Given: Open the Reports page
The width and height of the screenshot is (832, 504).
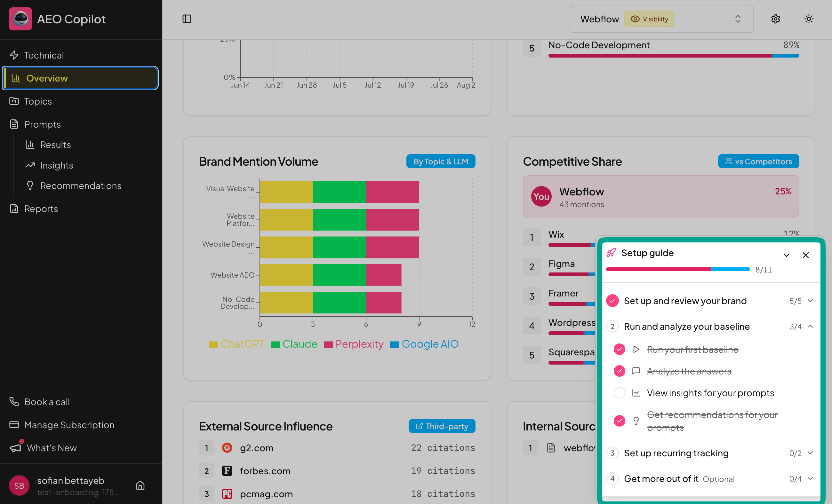Looking at the screenshot, I should [80, 209].
